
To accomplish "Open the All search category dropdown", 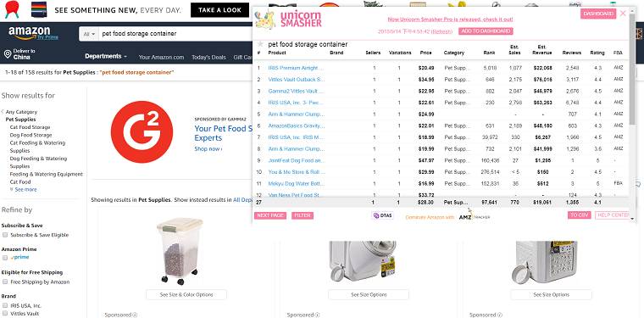I will point(89,34).
